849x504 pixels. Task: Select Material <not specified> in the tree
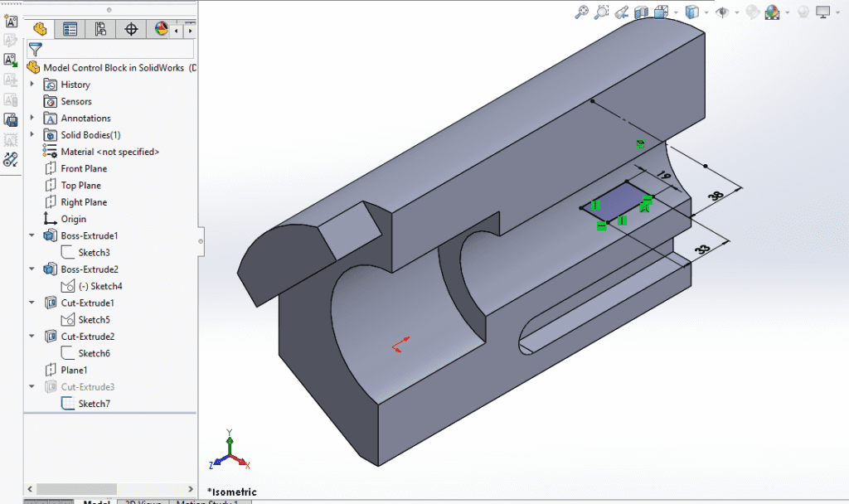point(110,152)
